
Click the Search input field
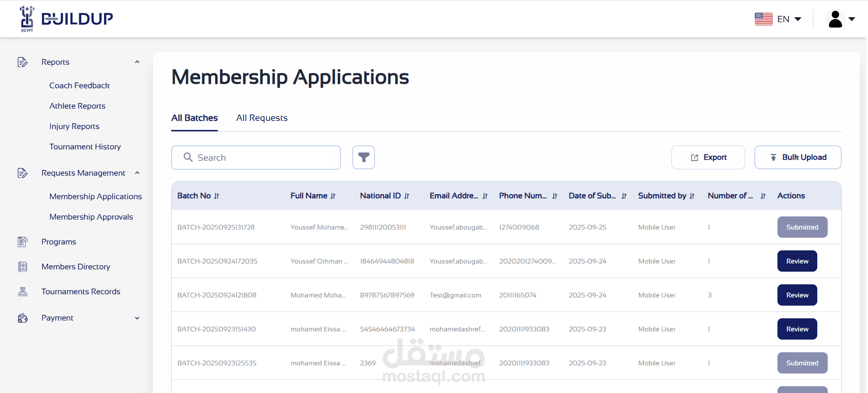point(256,158)
